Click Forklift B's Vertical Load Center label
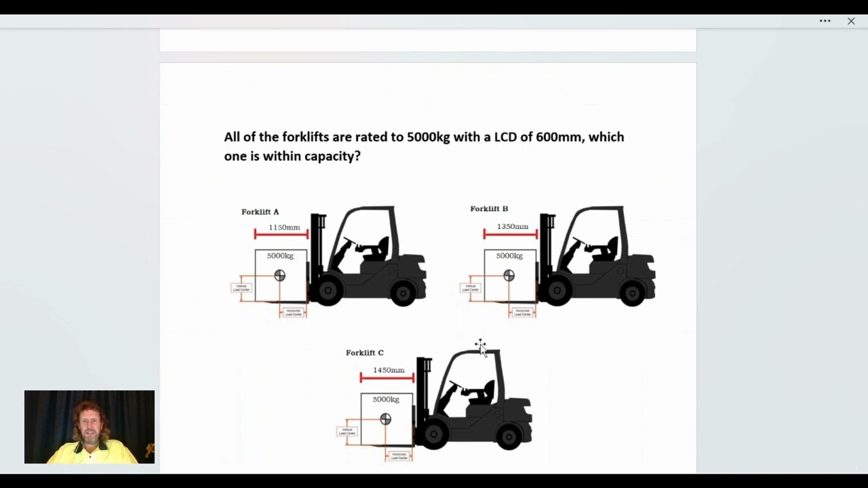868x488 pixels. click(471, 288)
